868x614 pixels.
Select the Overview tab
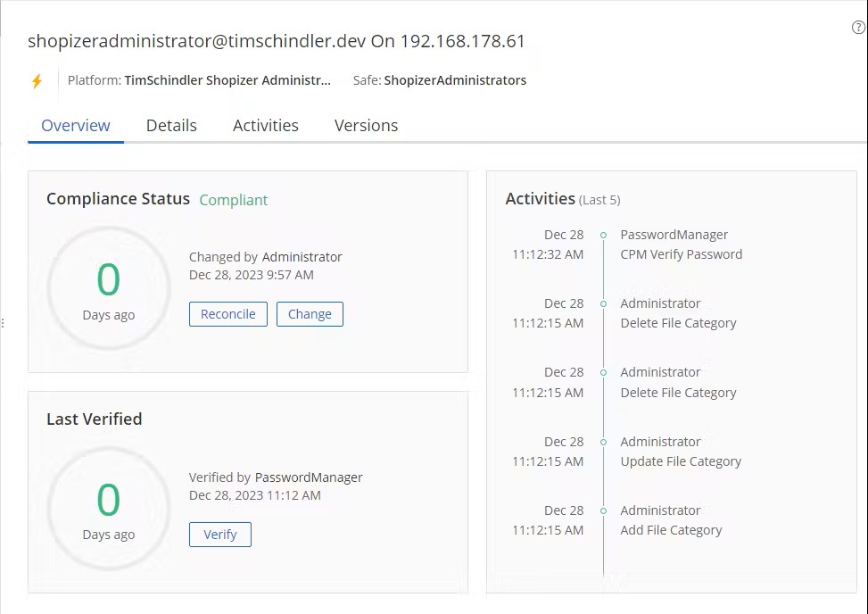[75, 125]
